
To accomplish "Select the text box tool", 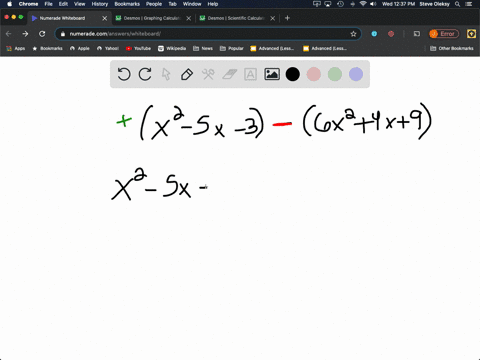I will 250,74.
